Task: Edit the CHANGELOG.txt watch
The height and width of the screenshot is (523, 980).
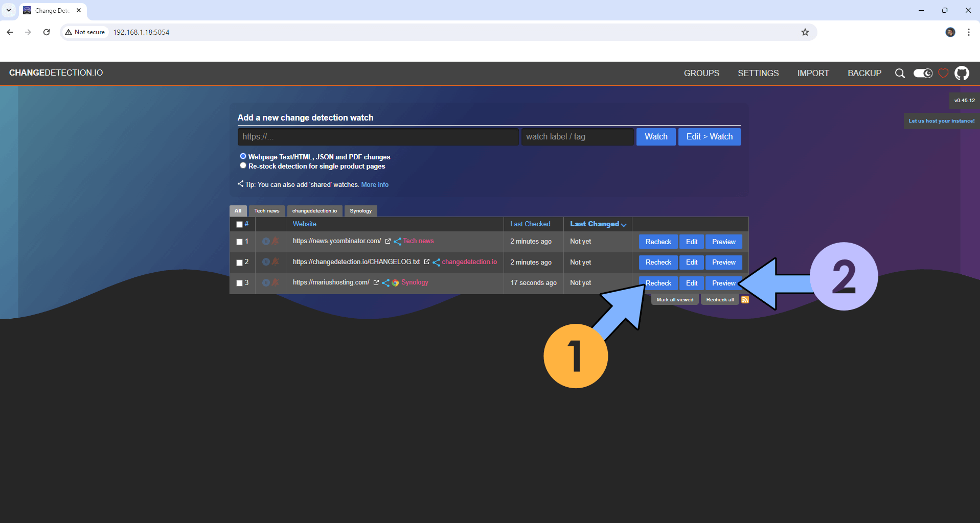Action: pyautogui.click(x=692, y=263)
